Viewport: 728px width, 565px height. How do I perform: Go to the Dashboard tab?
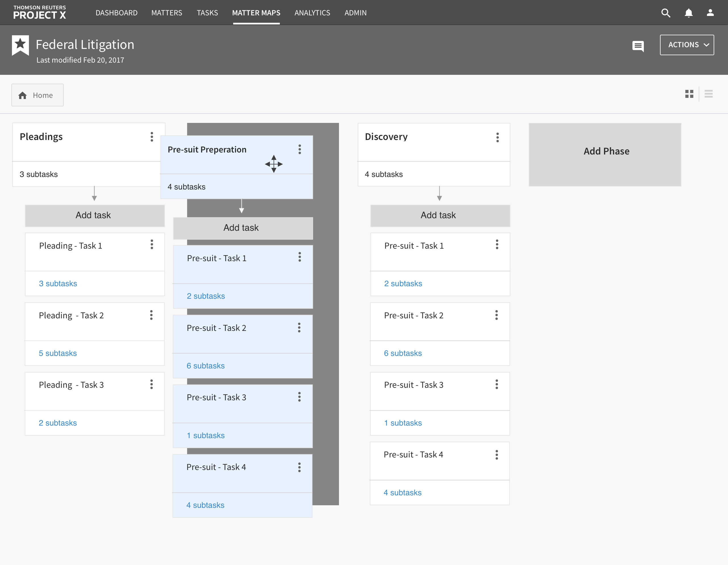coord(116,13)
